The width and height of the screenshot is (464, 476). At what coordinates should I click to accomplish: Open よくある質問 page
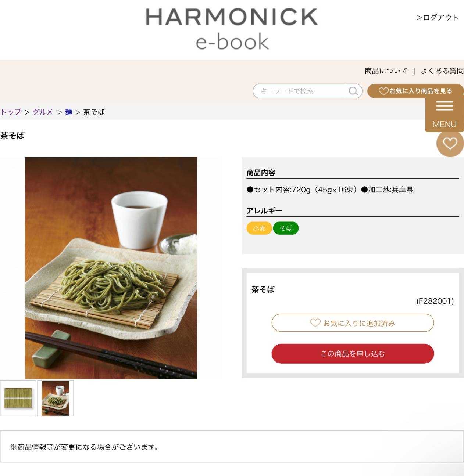point(442,71)
